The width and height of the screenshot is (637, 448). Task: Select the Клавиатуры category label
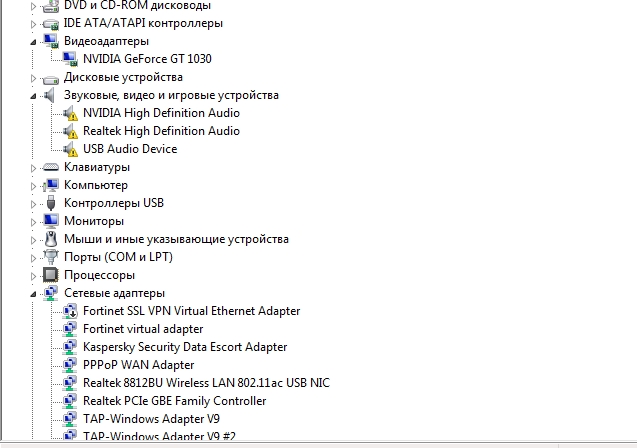[x=97, y=167]
